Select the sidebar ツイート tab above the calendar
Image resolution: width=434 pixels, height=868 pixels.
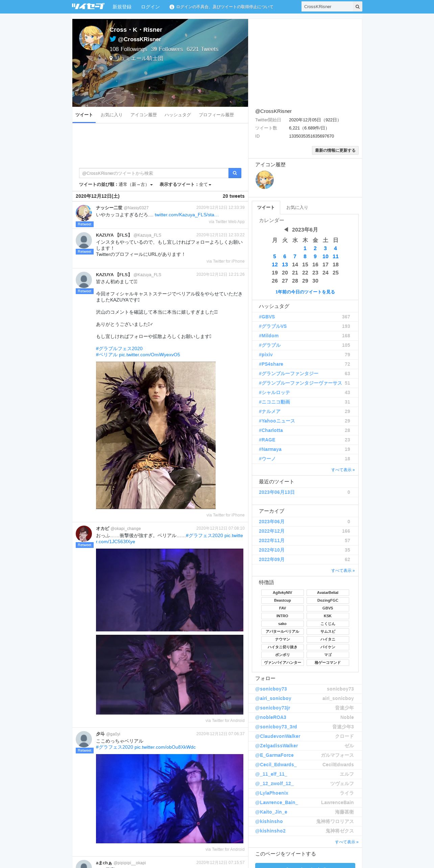(266, 208)
